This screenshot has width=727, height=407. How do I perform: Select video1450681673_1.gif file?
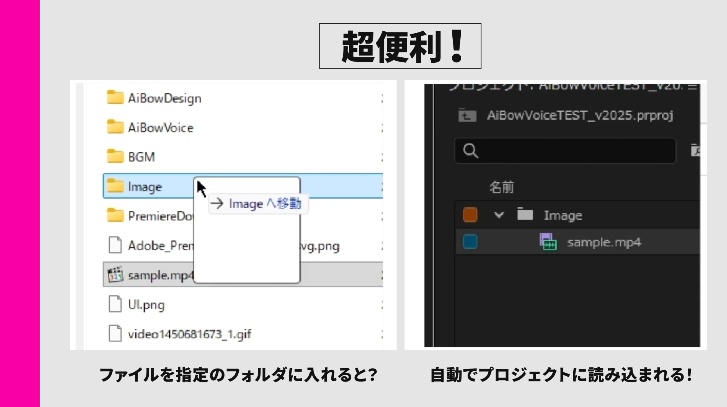(x=180, y=334)
